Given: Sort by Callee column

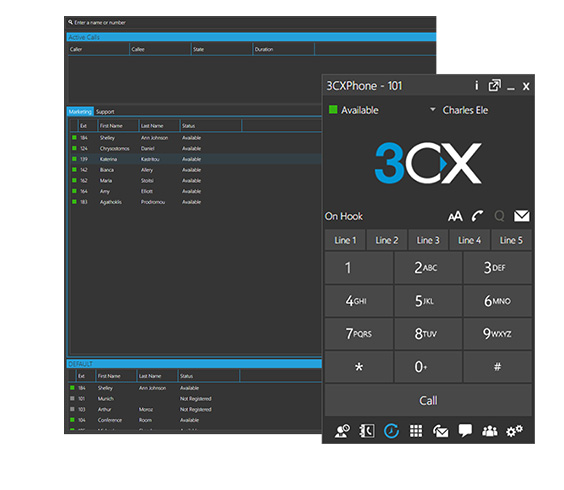Looking at the screenshot, I should pyautogui.click(x=160, y=49).
